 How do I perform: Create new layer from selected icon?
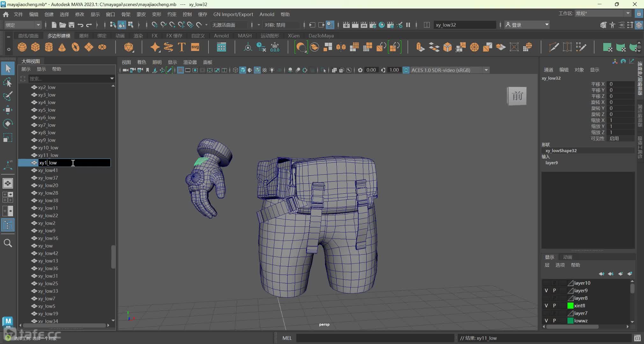[x=630, y=274]
